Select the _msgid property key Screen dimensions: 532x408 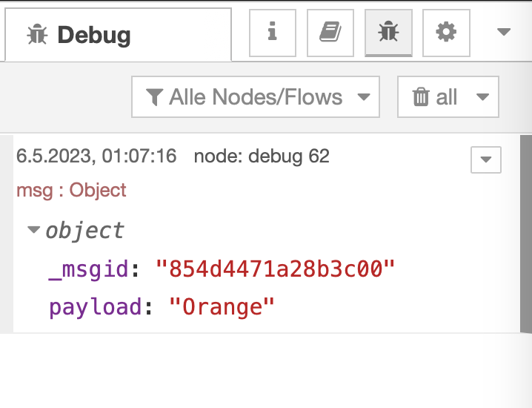pyautogui.click(x=88, y=269)
